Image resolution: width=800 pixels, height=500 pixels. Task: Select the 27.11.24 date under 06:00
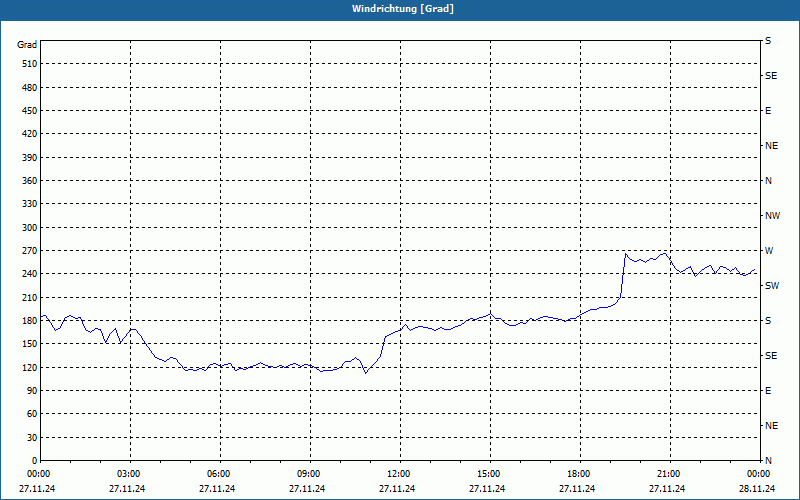point(217,489)
